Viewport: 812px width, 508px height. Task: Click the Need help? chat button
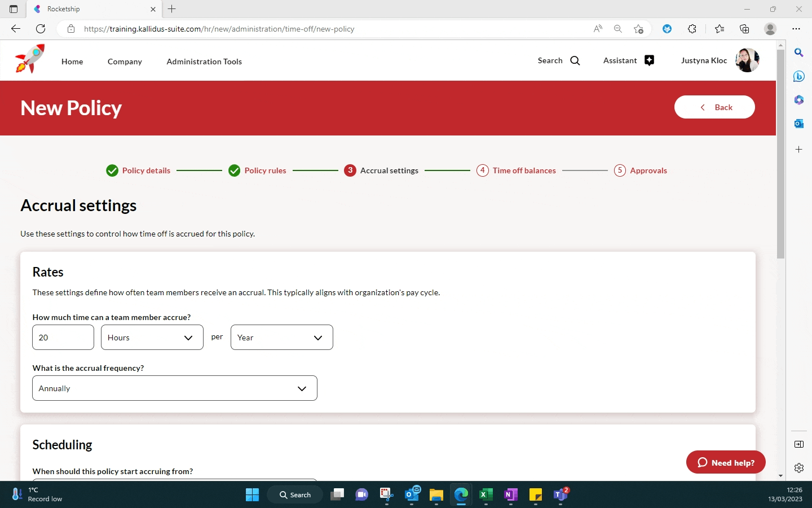tap(726, 462)
